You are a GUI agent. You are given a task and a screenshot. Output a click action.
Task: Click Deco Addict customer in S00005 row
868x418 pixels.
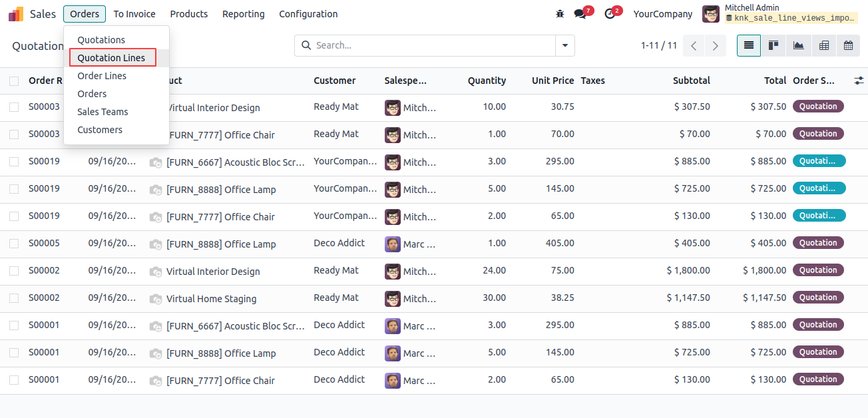point(339,243)
